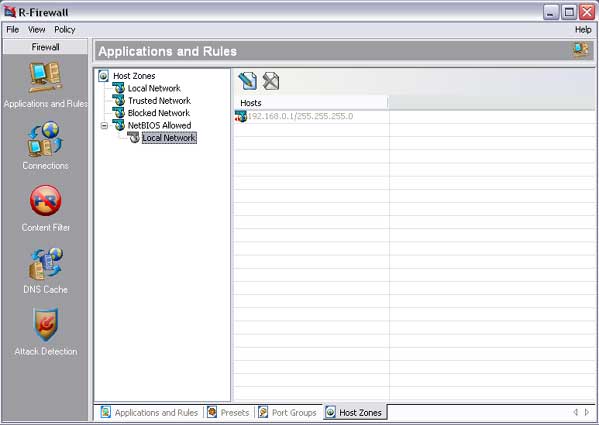The image size is (599, 425).
Task: Click the Firewall panel header button
Action: [x=45, y=47]
